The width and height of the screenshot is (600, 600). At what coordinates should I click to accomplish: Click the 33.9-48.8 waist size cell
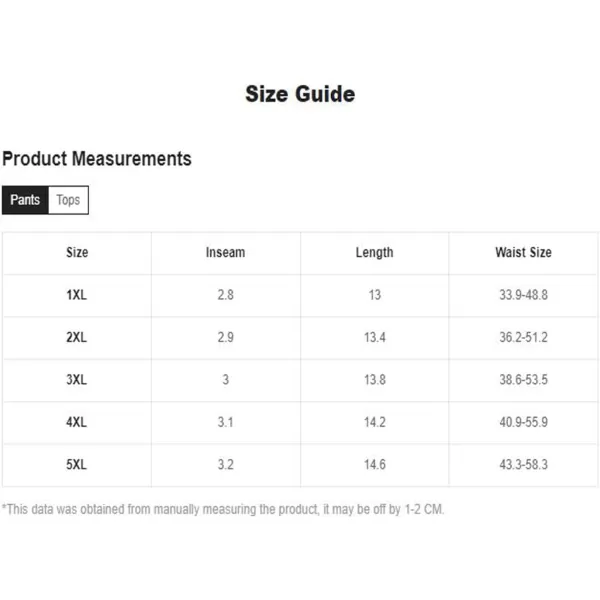(x=523, y=295)
